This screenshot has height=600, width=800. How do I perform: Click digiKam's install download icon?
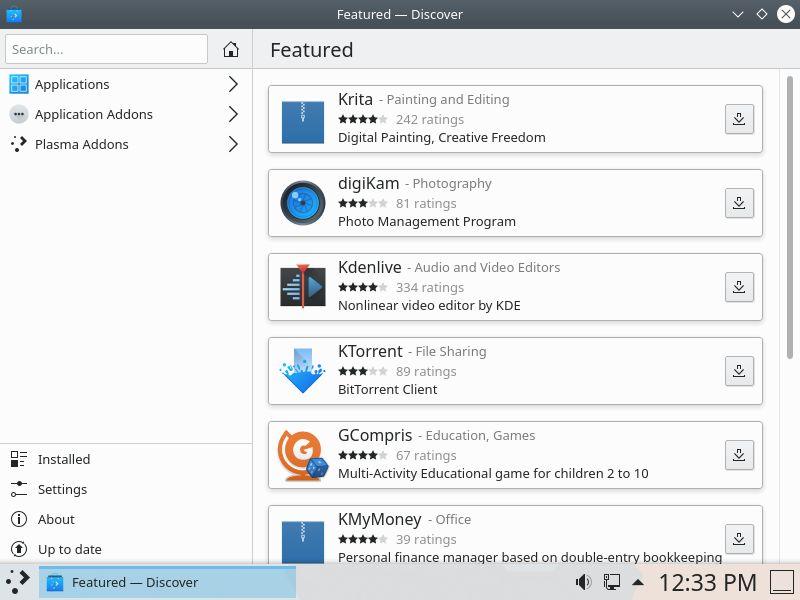[x=738, y=203]
